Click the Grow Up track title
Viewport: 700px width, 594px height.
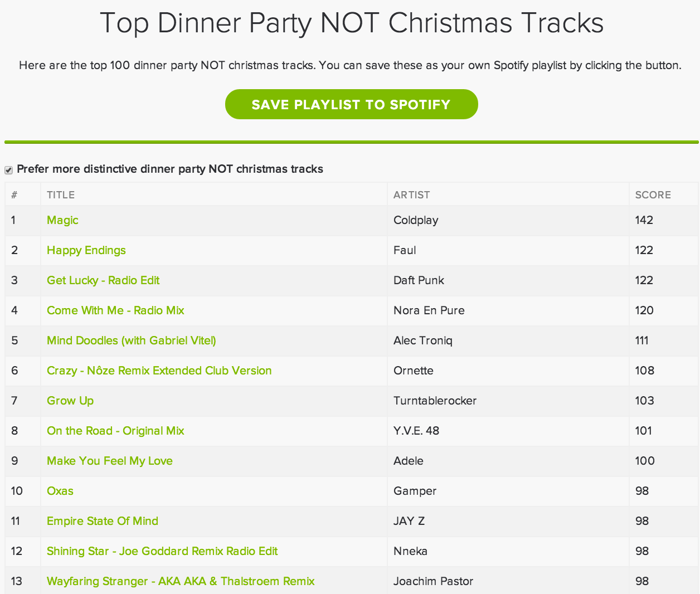click(x=70, y=401)
